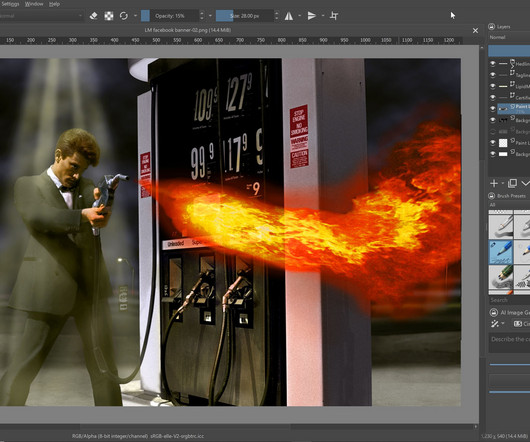The height and width of the screenshot is (442, 530).
Task: Click the wrap-around mode icon
Action: coord(334,16)
